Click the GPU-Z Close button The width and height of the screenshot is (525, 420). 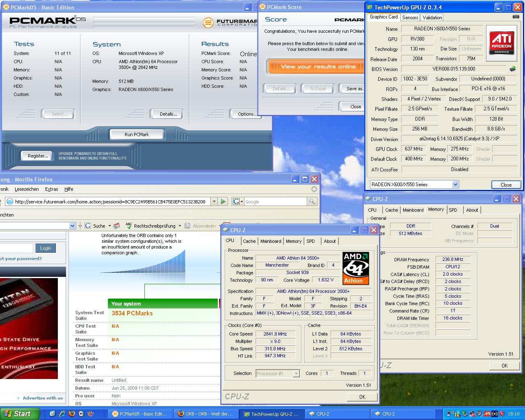pos(506,185)
